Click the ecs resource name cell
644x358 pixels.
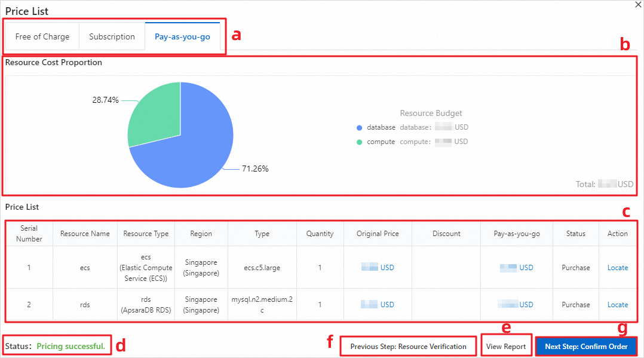[x=85, y=268]
